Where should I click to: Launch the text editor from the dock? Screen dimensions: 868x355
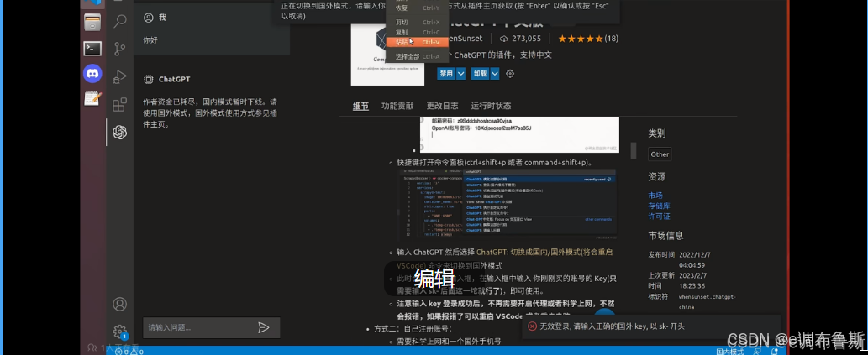pos(92,98)
